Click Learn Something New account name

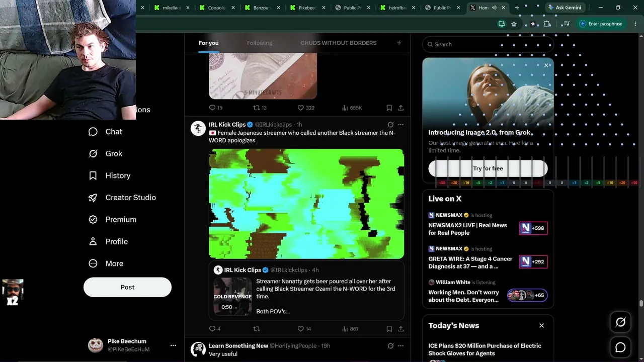tap(238, 346)
